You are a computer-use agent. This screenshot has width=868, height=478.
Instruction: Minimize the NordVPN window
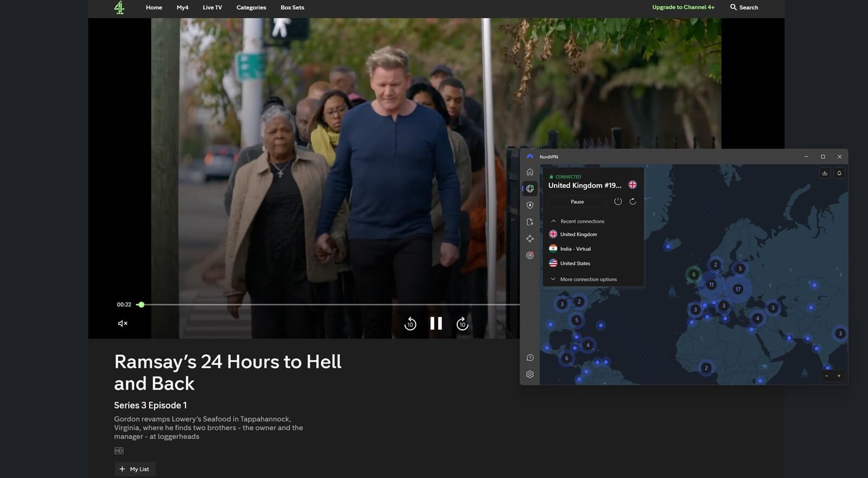click(806, 157)
